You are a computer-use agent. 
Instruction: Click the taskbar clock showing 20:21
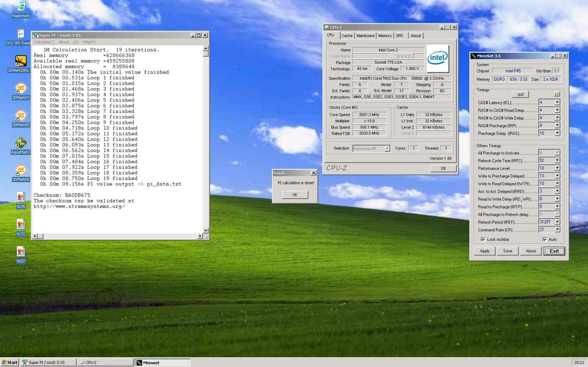pos(579,362)
